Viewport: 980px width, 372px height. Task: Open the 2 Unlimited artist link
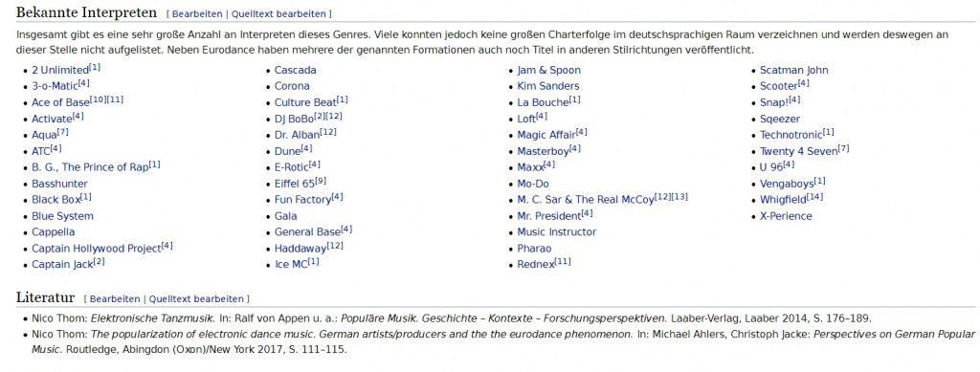tap(60, 71)
